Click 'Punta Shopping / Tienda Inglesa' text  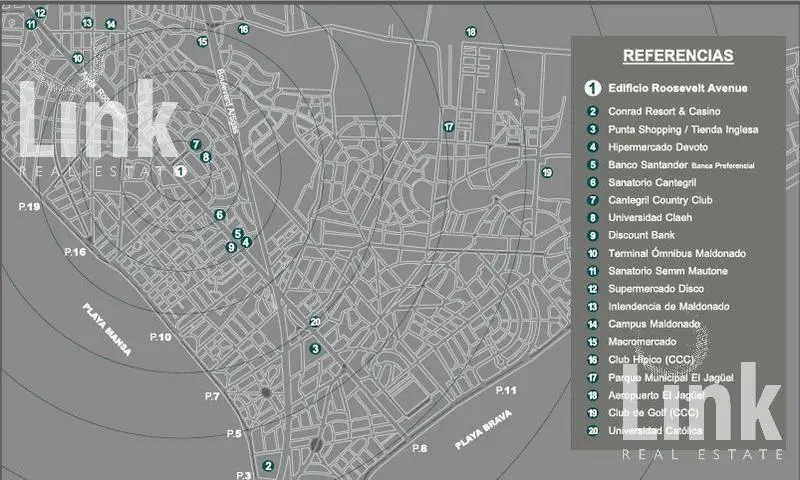point(683,130)
